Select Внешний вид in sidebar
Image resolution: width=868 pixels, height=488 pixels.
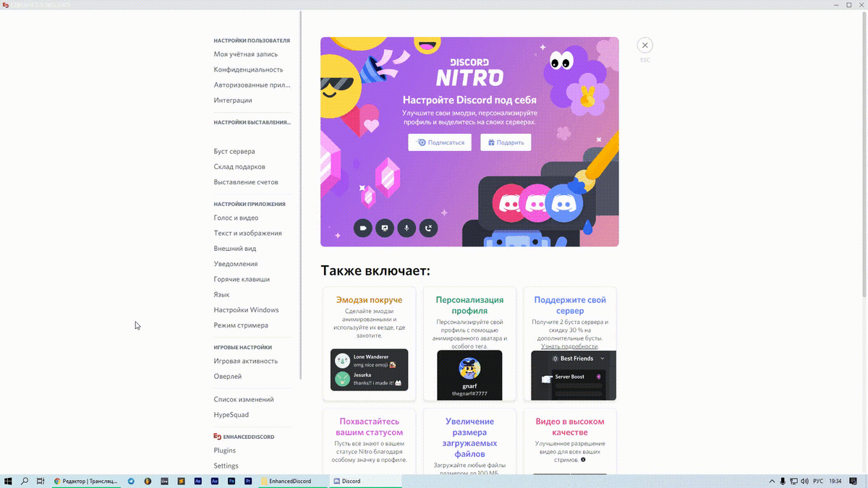(235, 249)
